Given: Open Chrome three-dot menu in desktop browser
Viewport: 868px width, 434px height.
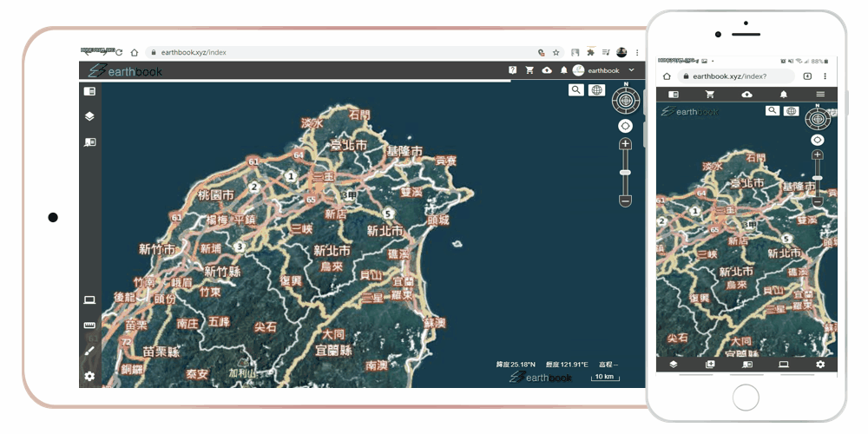Looking at the screenshot, I should [x=637, y=52].
